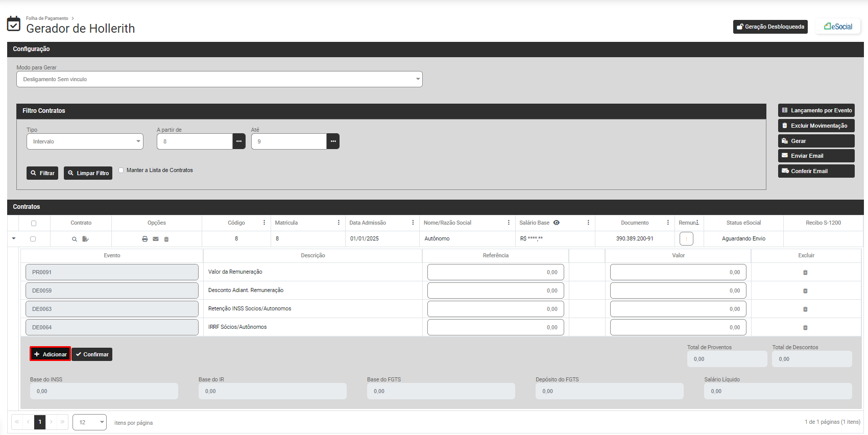868x435 pixels.
Task: Open the Tipo 'Intervalo' dropdown
Action: (85, 141)
